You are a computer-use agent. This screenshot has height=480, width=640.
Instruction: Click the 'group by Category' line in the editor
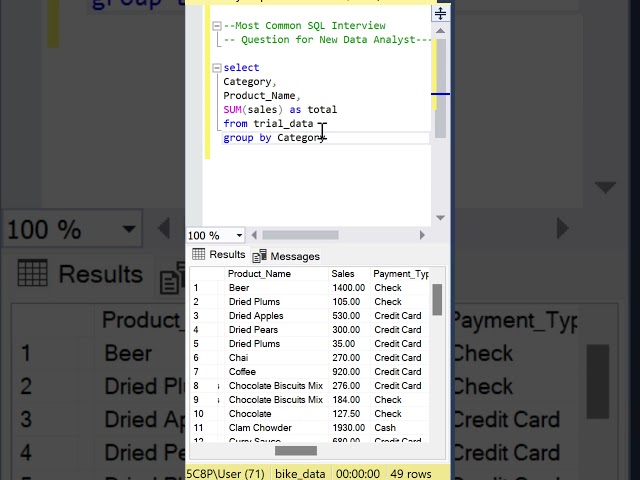point(274,138)
